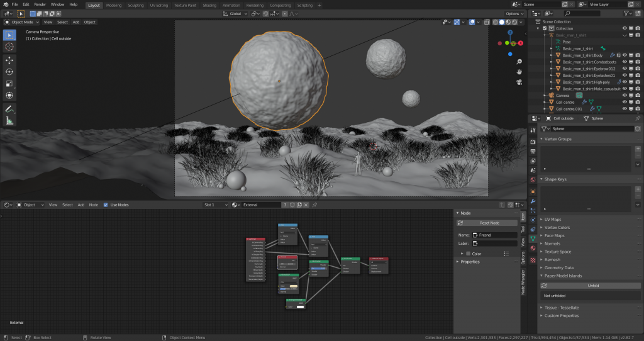
Task: Click the material user count 3 button
Action: tap(285, 204)
